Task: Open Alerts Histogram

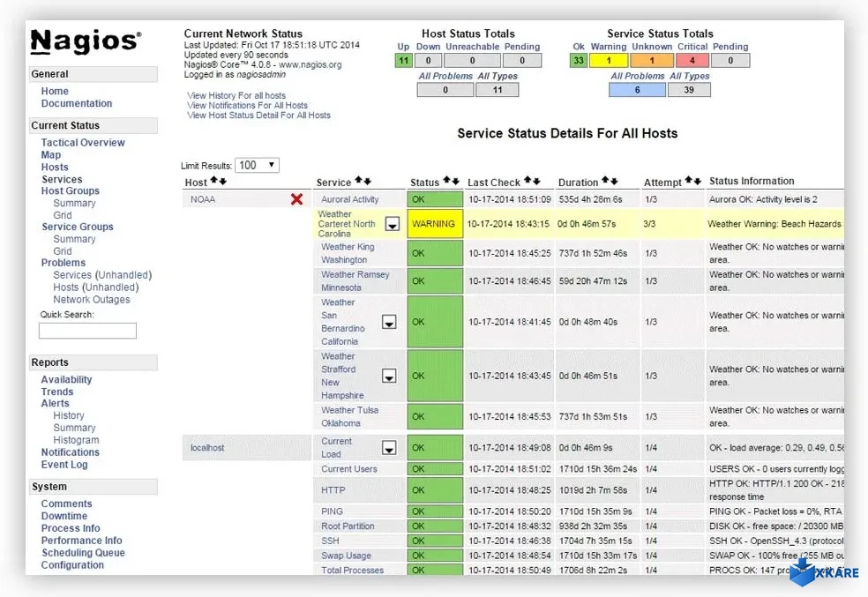Action: [76, 440]
